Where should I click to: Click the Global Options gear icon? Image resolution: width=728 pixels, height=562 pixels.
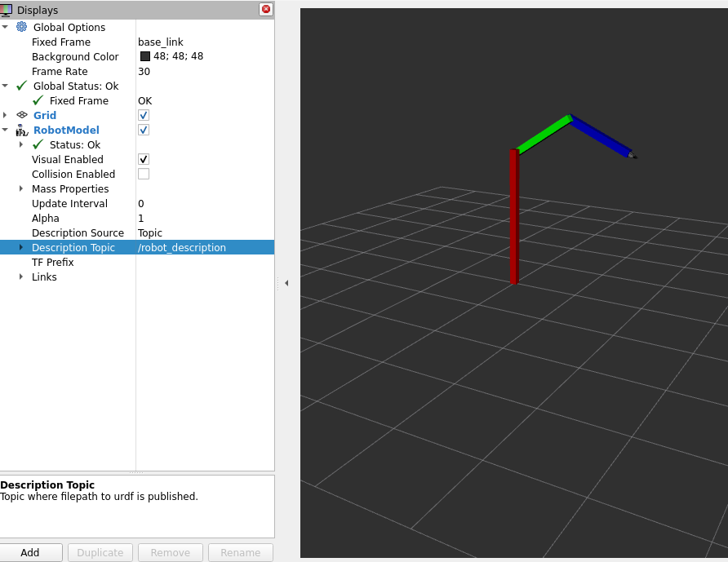(x=22, y=27)
